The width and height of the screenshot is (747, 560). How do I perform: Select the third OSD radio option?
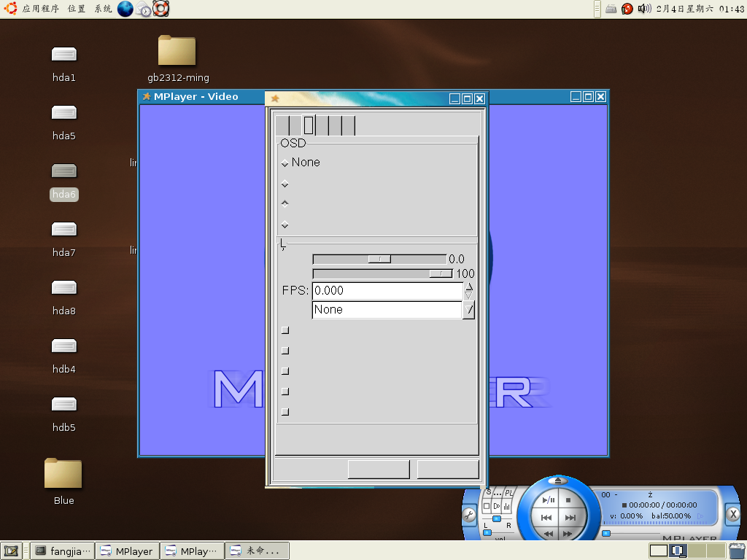point(285,204)
